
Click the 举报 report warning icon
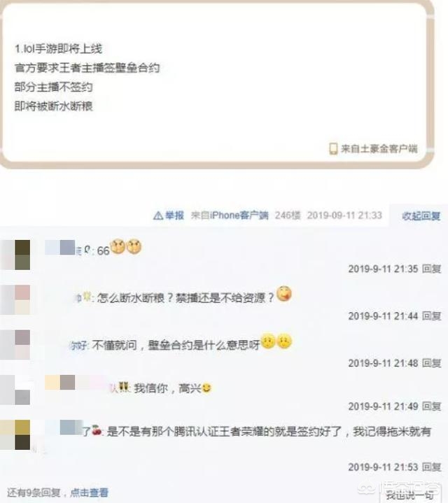(x=158, y=215)
